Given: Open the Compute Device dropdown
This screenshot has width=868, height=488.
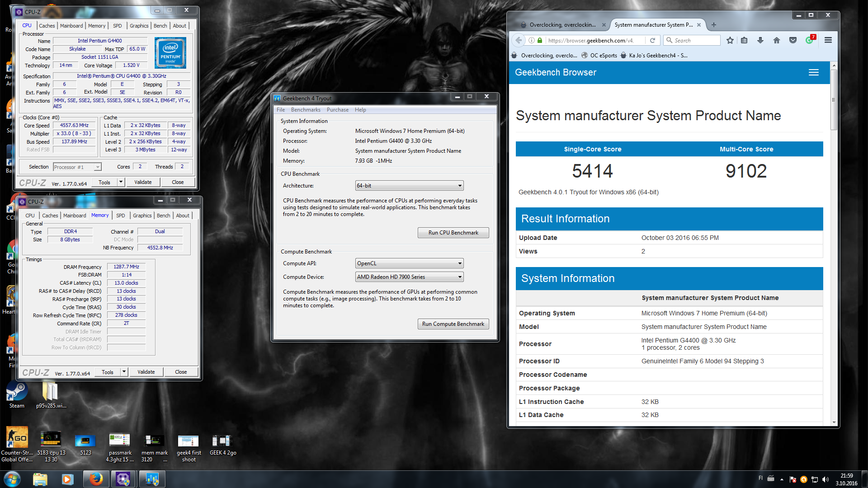Looking at the screenshot, I should pyautogui.click(x=409, y=277).
